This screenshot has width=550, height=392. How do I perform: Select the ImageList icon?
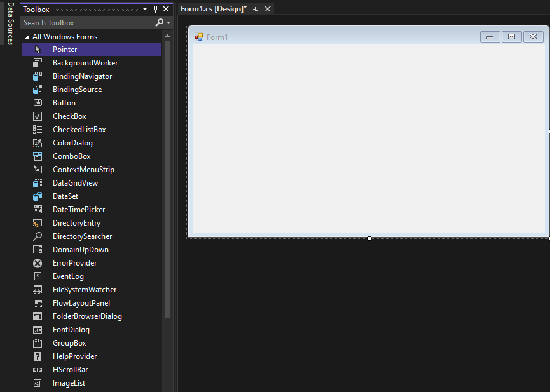pyautogui.click(x=38, y=383)
